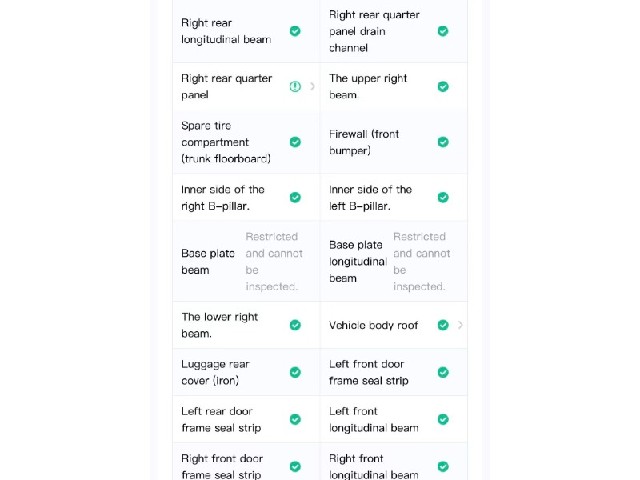Image resolution: width=640 pixels, height=480 pixels.
Task: Click check for Left front longitudinal beam
Action: 443,420
